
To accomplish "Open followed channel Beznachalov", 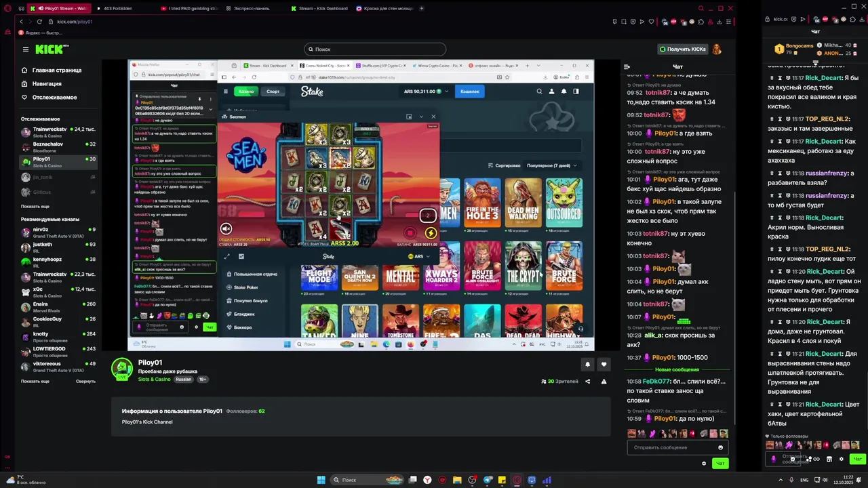I will [x=58, y=146].
